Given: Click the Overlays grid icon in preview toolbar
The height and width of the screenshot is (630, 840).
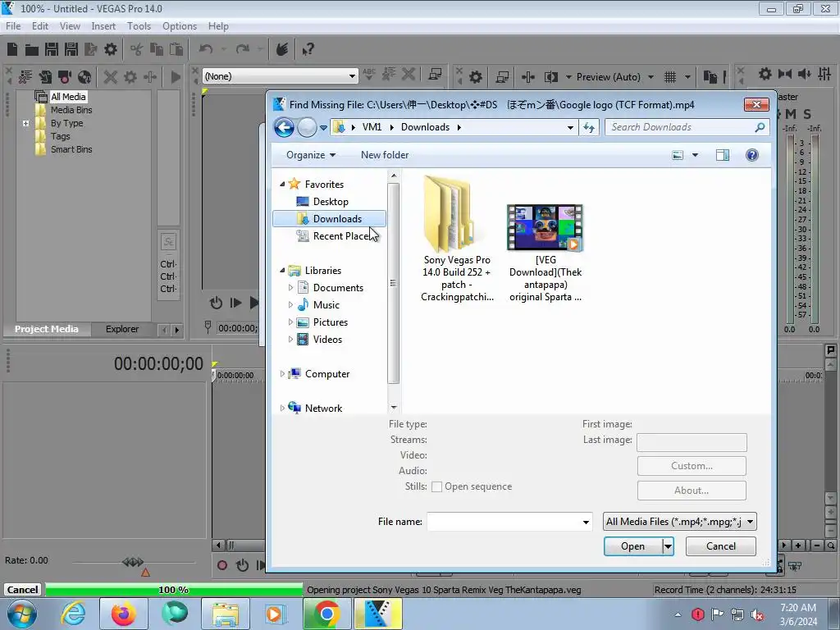Looking at the screenshot, I should coord(669,77).
